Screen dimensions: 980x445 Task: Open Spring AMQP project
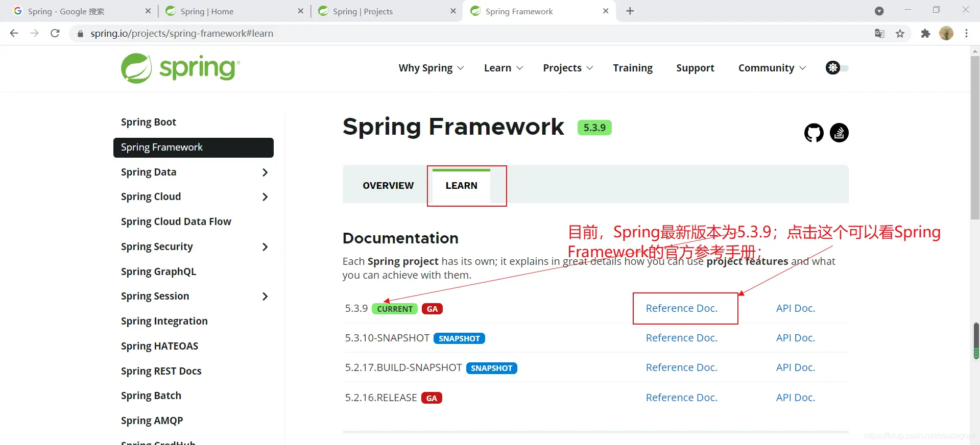pyautogui.click(x=152, y=421)
